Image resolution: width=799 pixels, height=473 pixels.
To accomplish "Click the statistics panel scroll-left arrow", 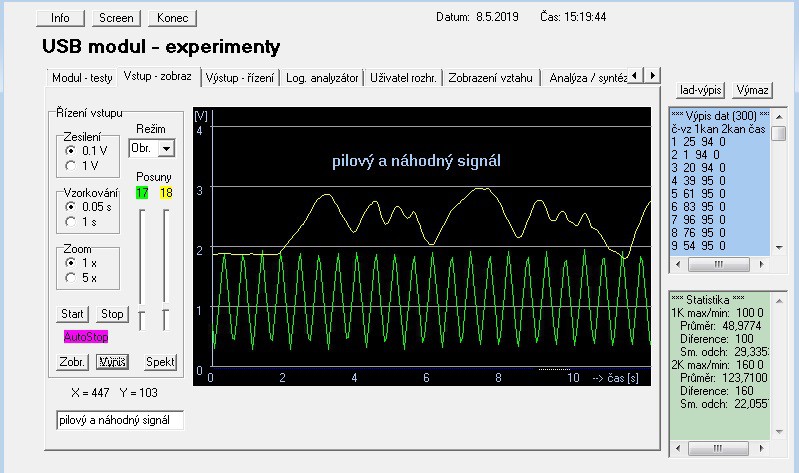I will 675,447.
